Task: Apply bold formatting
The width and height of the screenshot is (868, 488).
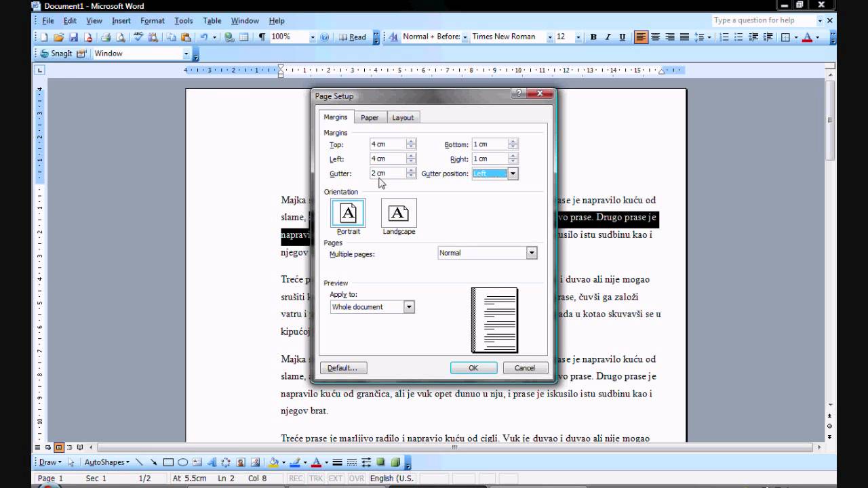Action: [593, 37]
